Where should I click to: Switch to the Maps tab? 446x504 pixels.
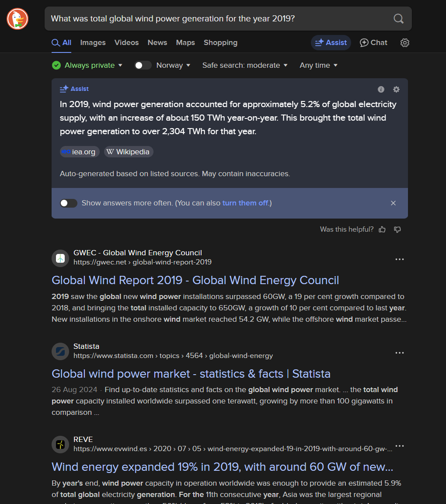pos(185,43)
